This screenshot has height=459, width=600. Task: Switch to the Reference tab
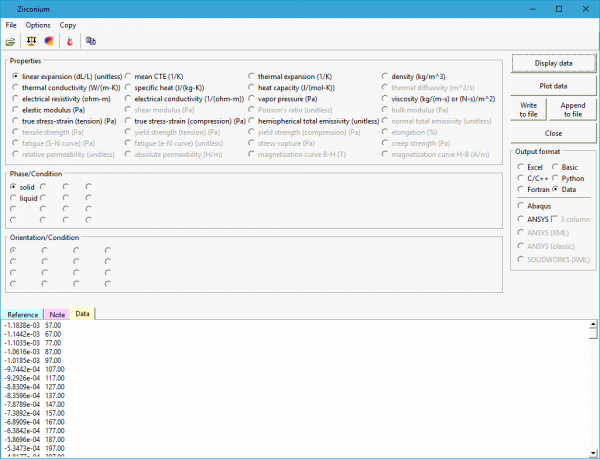click(x=23, y=314)
